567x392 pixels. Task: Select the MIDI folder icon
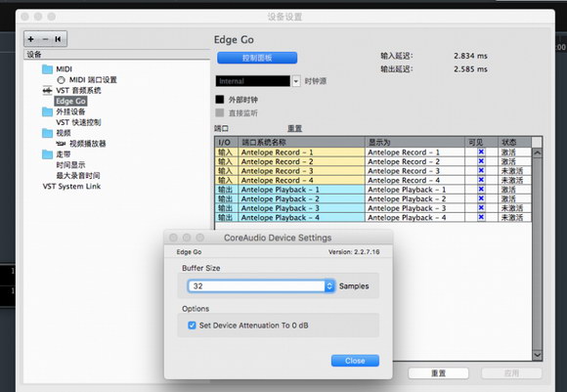click(47, 69)
